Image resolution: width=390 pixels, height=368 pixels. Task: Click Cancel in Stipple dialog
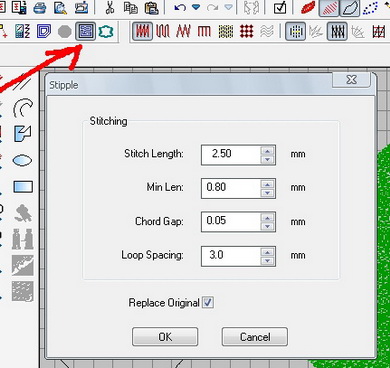click(255, 337)
